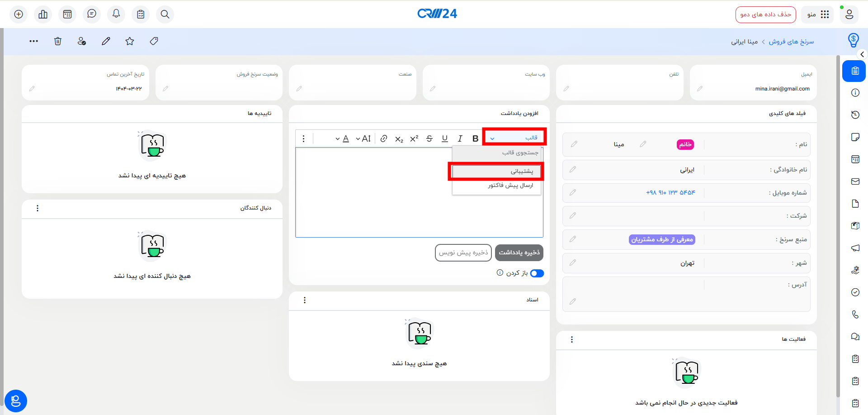Click the star favorite icon
Image resolution: width=868 pixels, height=415 pixels.
coord(130,41)
